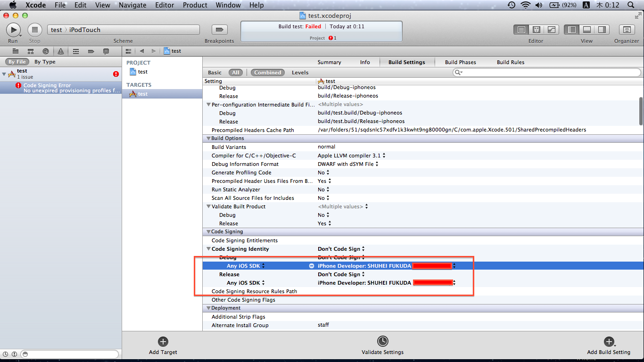644x362 pixels.
Task: Toggle the Utilities pane view button
Action: pos(602,30)
